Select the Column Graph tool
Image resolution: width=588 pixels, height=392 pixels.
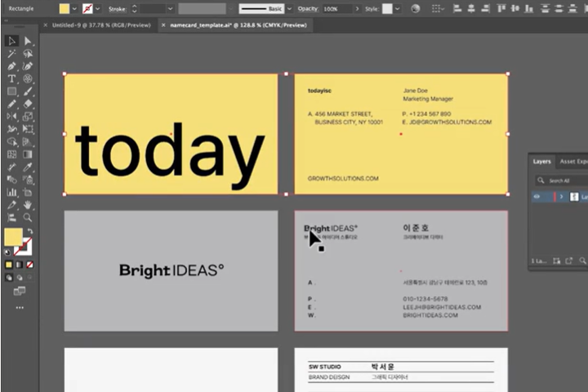pyautogui.click(x=11, y=193)
